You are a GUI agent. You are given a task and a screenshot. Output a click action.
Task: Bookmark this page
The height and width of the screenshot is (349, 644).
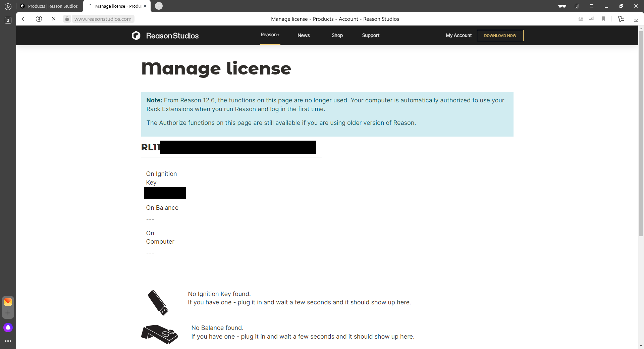(603, 19)
